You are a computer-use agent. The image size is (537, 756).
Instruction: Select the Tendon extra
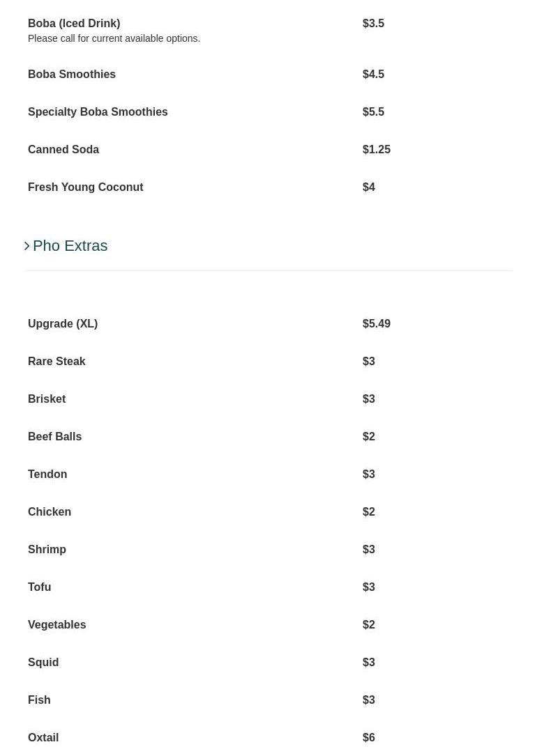click(47, 475)
